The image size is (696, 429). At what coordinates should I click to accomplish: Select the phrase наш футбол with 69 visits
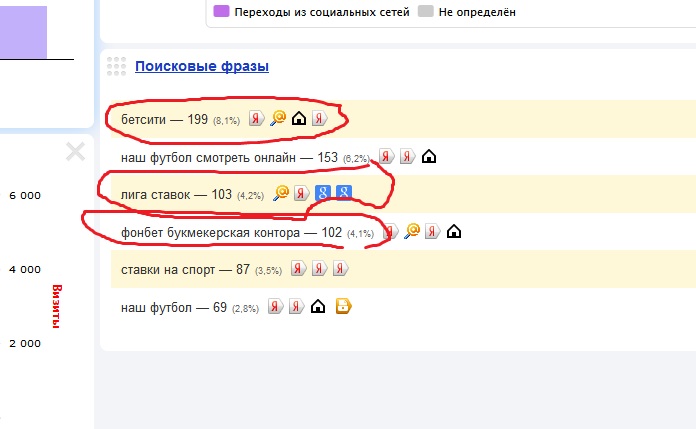pyautogui.click(x=156, y=307)
